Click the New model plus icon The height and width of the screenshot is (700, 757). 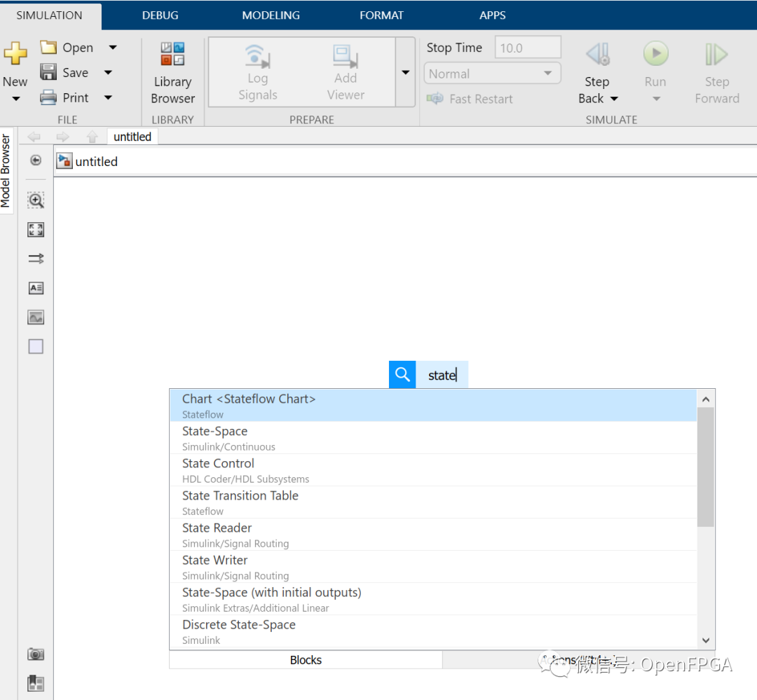[x=15, y=53]
